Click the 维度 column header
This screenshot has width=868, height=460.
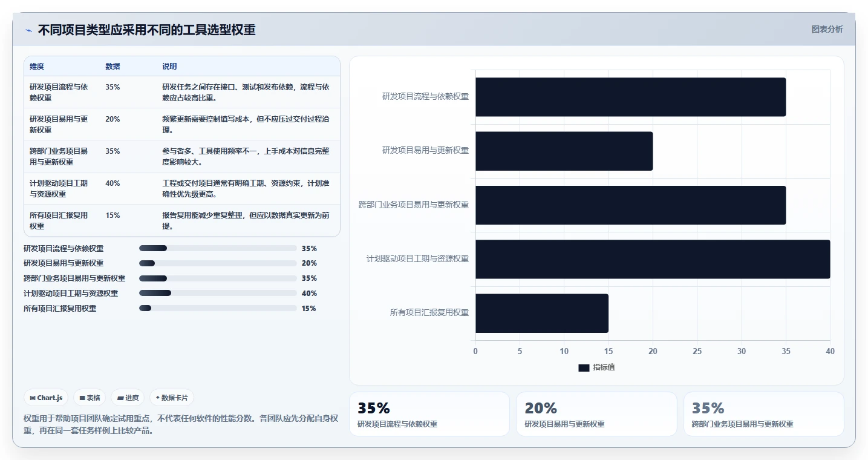(37, 67)
